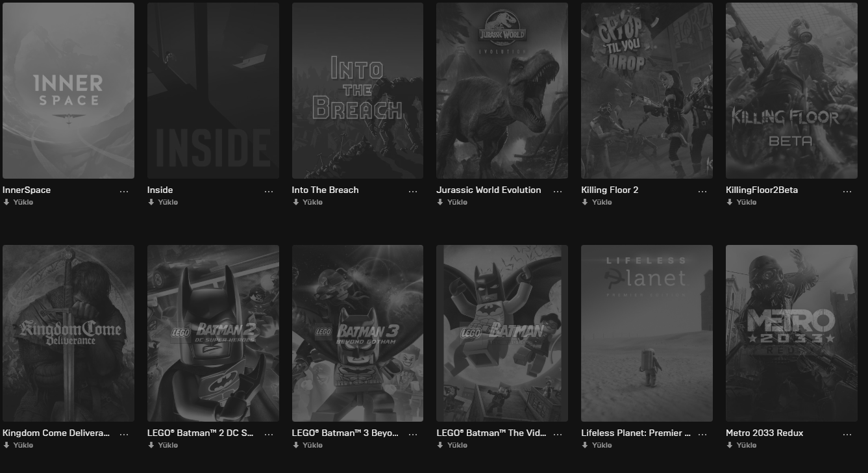Click the "Inside" title text
The image size is (868, 473).
[x=160, y=190]
